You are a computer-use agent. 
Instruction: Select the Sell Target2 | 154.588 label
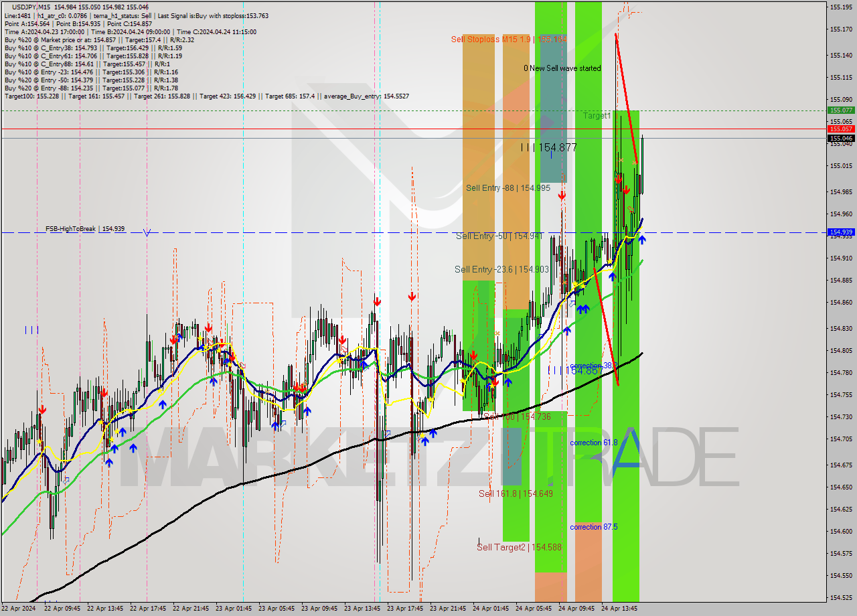click(x=519, y=547)
